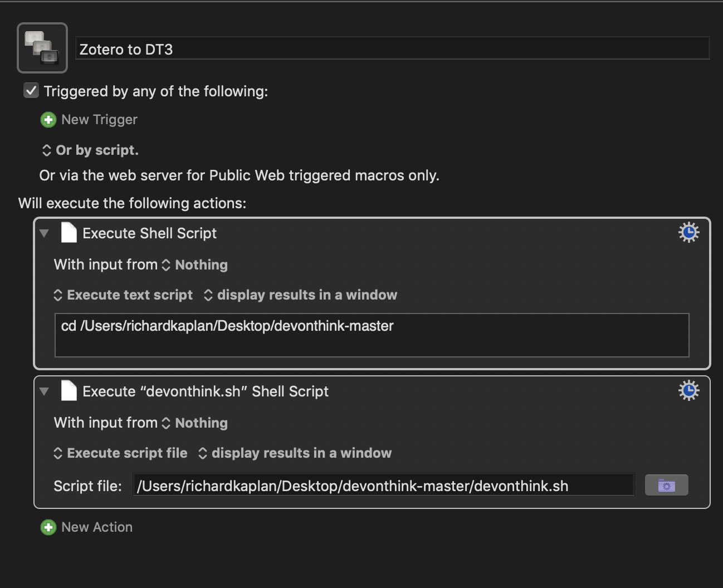Collapse the Execute devonthink.sh Shell Script action
Image resolution: width=723 pixels, height=588 pixels.
[x=44, y=392]
